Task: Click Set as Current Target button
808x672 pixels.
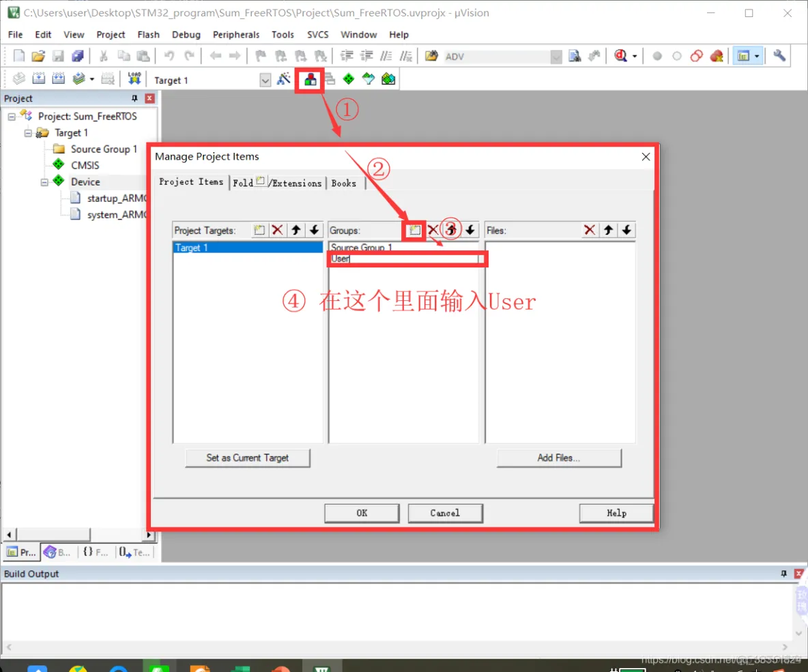Action: click(x=247, y=458)
